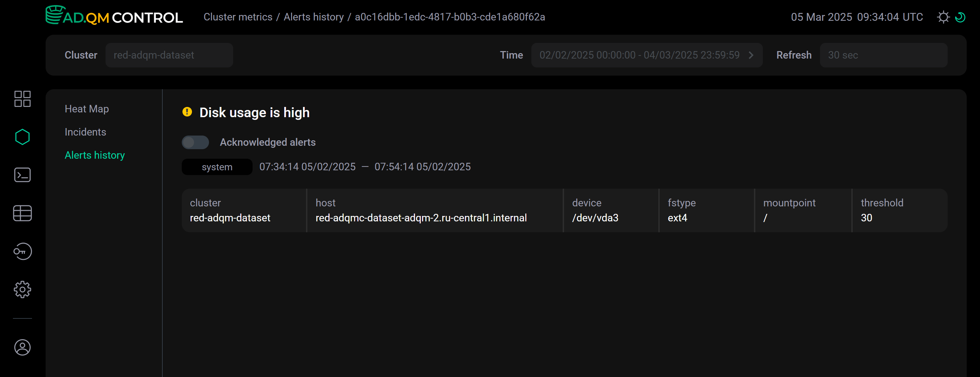Expand the time selector with the right chevron
980x377 pixels.
(x=751, y=55)
